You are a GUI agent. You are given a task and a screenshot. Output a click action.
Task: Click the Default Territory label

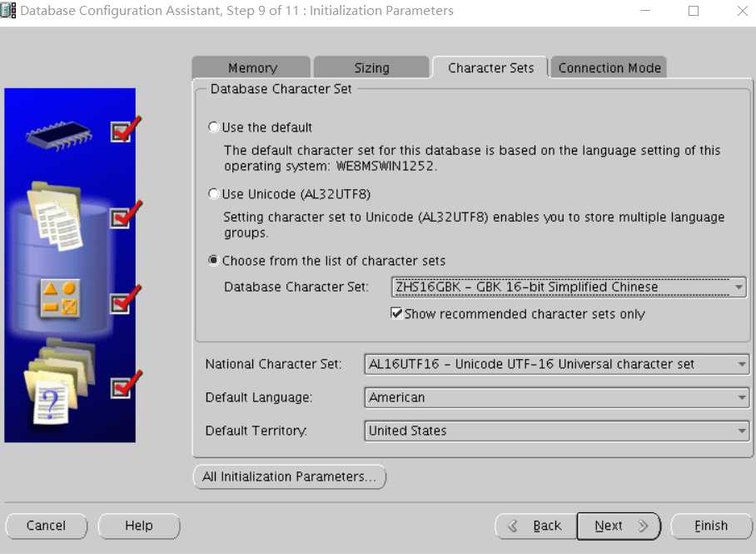(256, 431)
